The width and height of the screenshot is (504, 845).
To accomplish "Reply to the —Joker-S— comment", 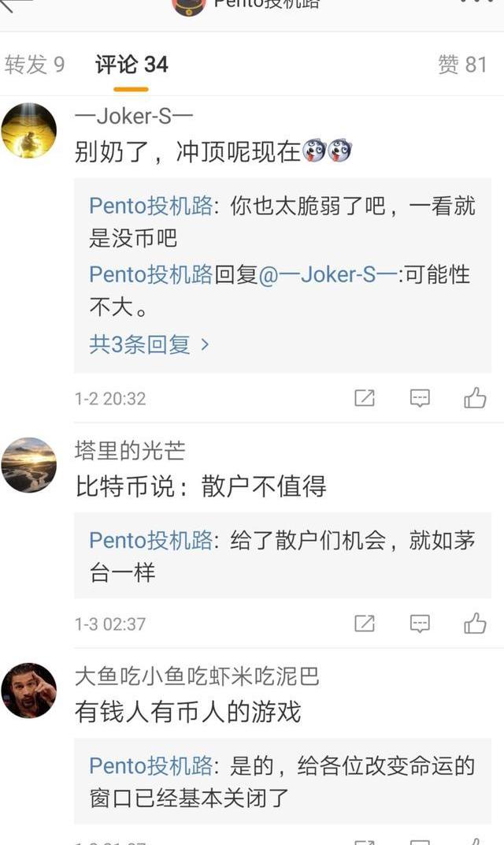I will coord(420,398).
